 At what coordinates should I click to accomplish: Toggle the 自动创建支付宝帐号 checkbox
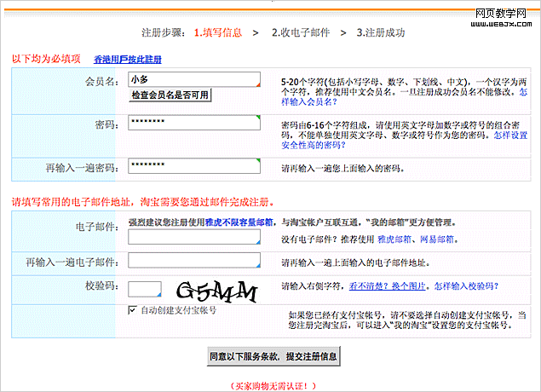[132, 310]
